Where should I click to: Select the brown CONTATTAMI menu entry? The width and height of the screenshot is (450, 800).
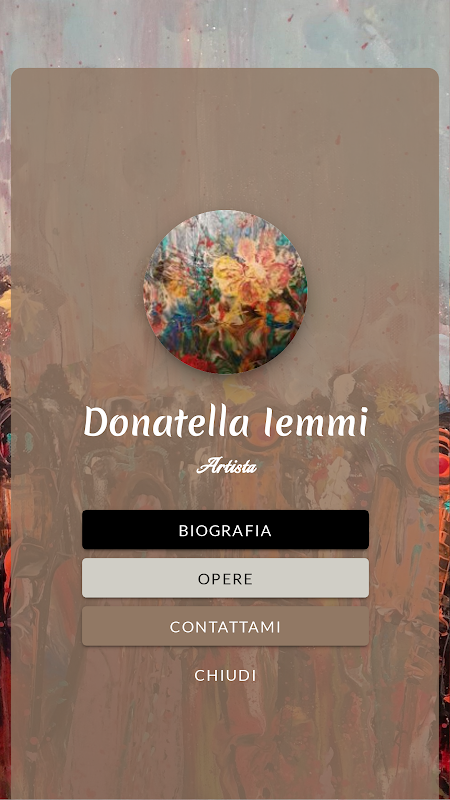pyautogui.click(x=225, y=626)
